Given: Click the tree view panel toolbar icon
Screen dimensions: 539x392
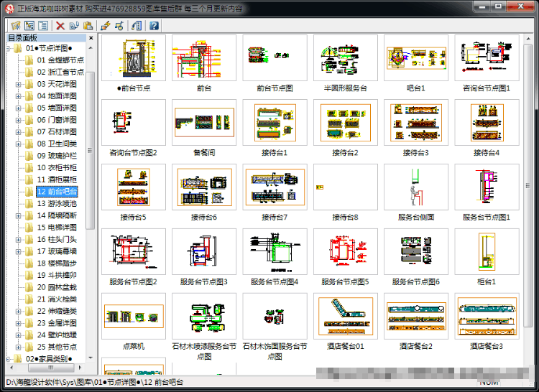Looking at the screenshot, I should click(29, 25).
